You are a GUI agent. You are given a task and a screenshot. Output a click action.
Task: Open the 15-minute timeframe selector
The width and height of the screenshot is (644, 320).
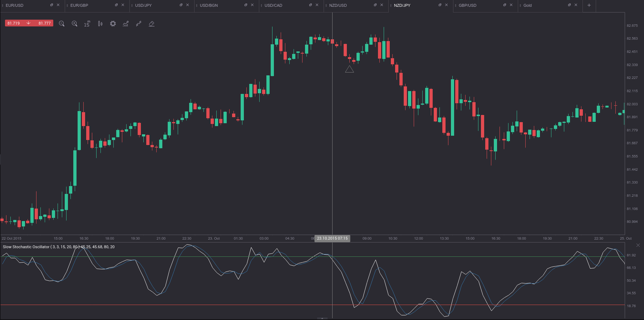click(87, 24)
